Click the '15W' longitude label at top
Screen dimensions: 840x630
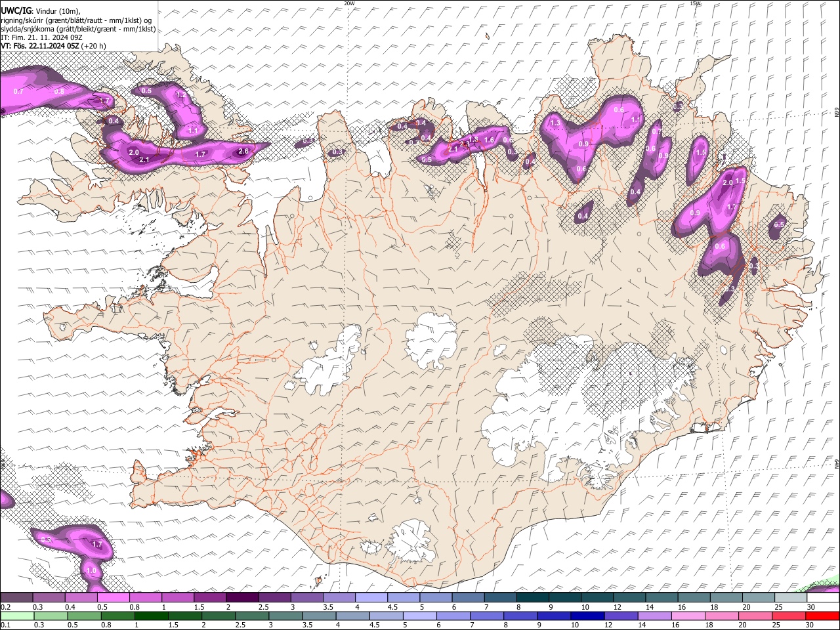[696, 3]
